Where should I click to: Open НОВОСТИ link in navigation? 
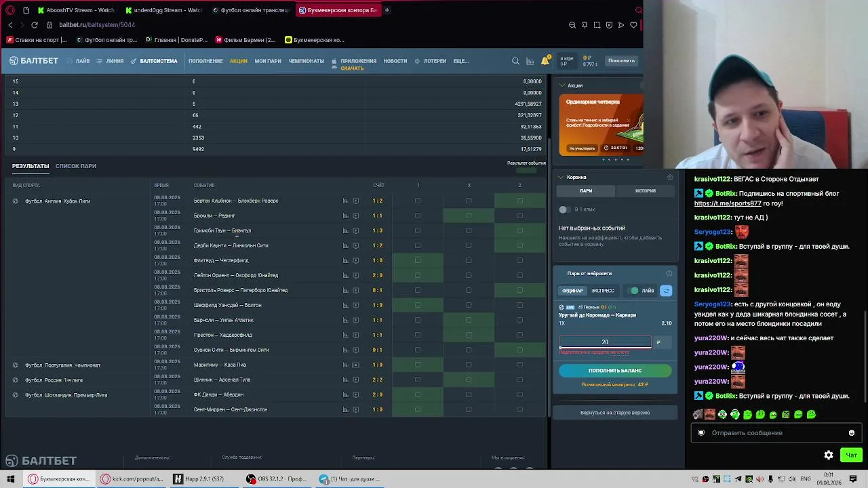pos(395,61)
